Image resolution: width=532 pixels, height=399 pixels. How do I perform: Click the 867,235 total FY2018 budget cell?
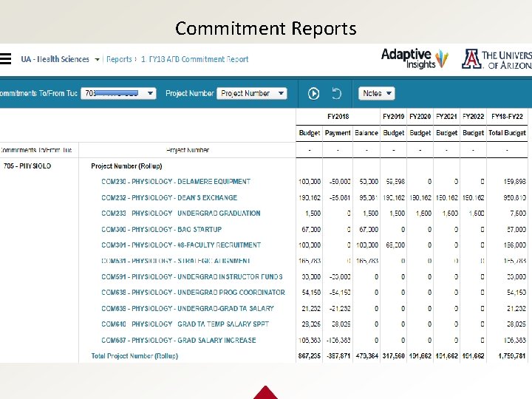pyautogui.click(x=309, y=356)
